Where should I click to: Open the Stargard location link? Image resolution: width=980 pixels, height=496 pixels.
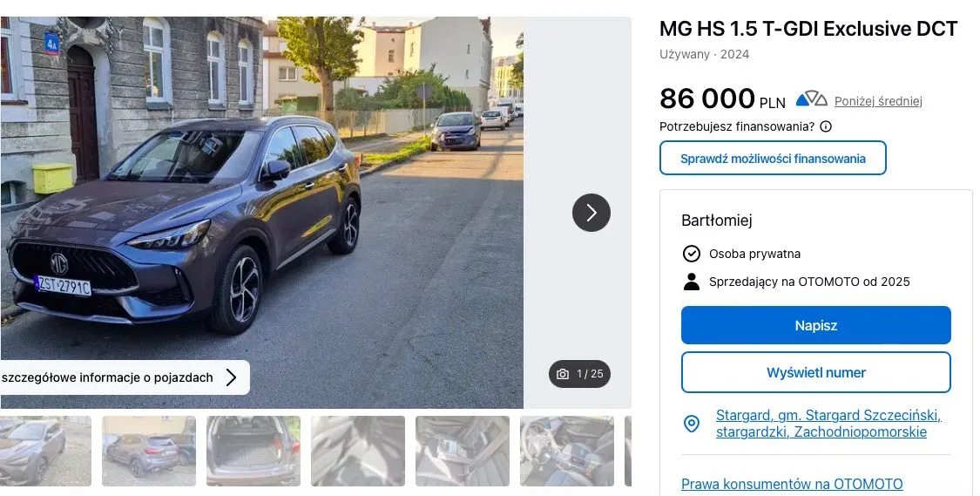828,424
